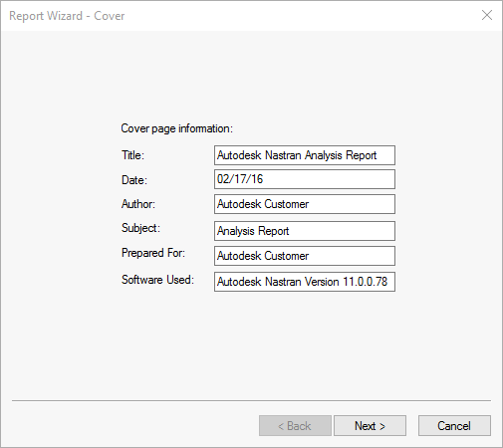
Task: Cancel the Report Wizard
Action: click(x=454, y=426)
